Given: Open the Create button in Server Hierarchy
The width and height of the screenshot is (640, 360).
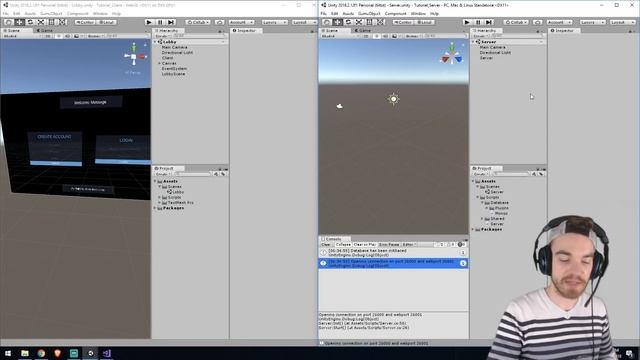Looking at the screenshot, I should (x=480, y=36).
